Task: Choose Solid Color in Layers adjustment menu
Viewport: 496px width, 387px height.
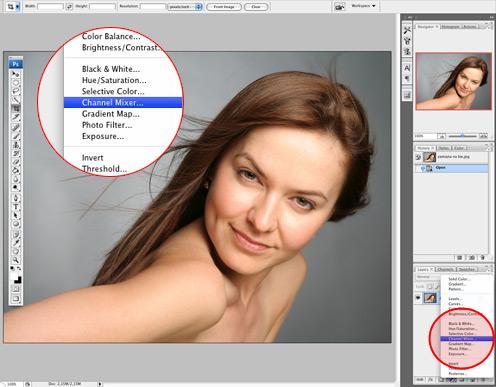Action: point(459,279)
